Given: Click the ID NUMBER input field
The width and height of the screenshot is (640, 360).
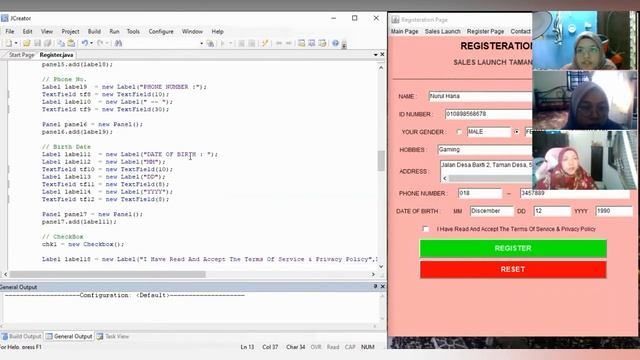Looking at the screenshot, I should 489,114.
